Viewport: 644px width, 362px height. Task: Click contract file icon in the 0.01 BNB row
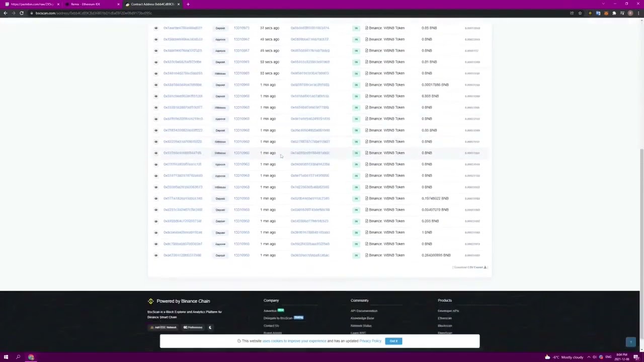[x=367, y=62]
